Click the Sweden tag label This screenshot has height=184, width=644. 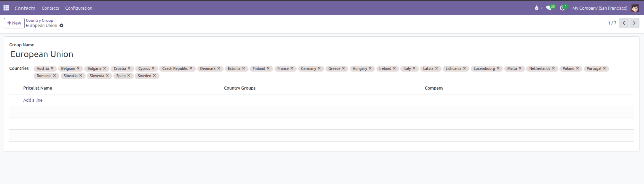145,76
